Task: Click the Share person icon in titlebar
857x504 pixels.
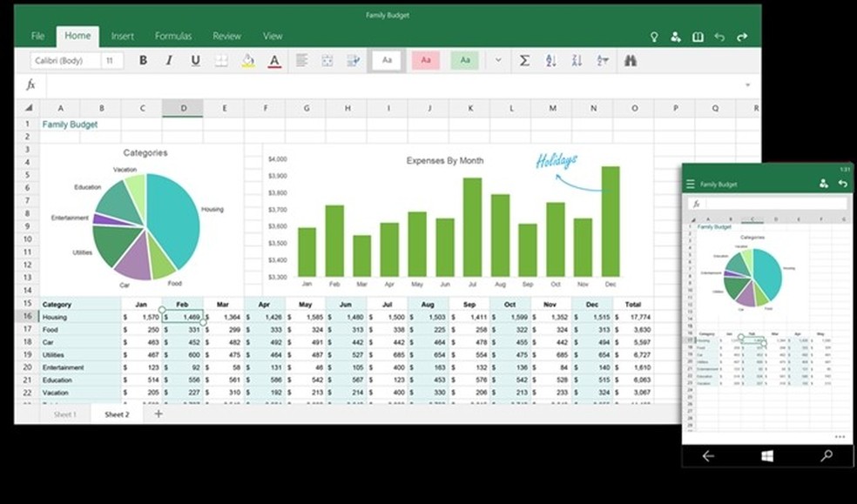Action: click(676, 36)
